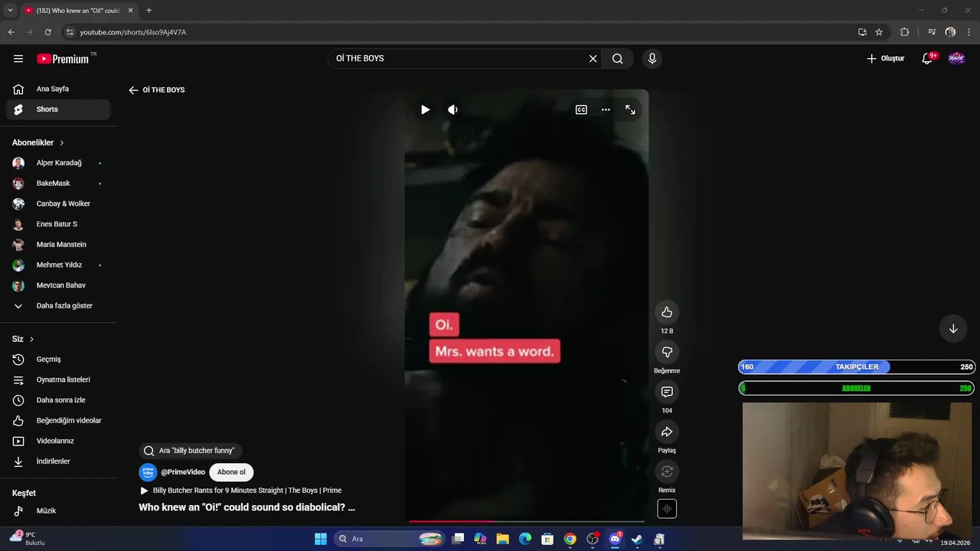Click the Remix icon
This screenshot has width=980, height=551.
point(667,471)
